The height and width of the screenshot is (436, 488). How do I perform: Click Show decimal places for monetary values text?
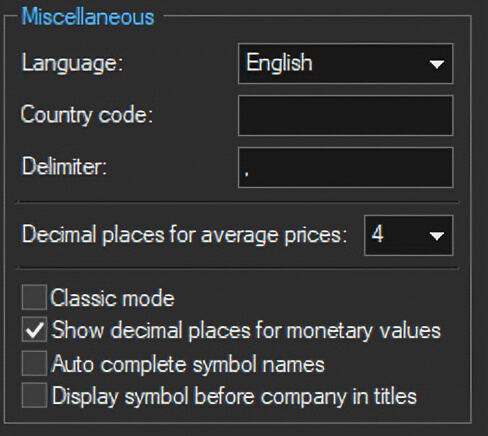246,331
